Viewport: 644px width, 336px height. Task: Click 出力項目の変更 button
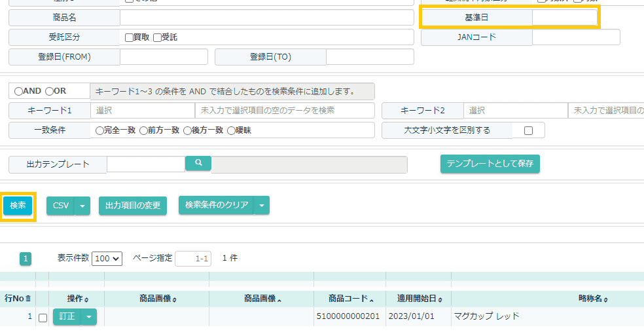point(133,206)
